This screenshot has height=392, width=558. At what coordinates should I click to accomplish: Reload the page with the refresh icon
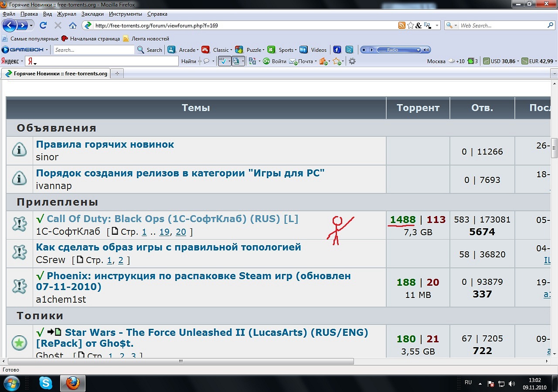click(x=43, y=26)
